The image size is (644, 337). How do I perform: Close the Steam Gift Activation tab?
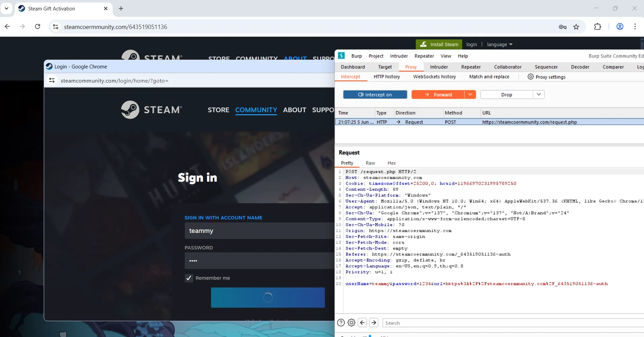106,8
